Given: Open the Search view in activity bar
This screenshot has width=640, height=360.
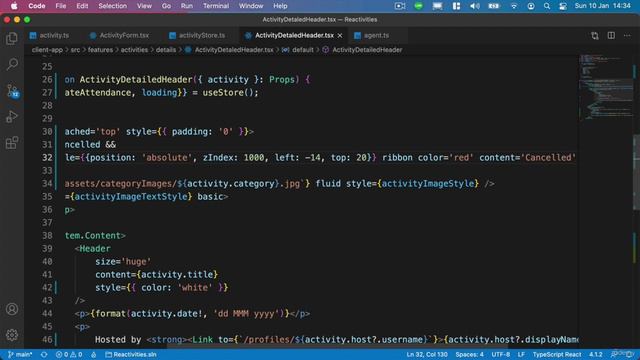Looking at the screenshot, I should (12, 64).
